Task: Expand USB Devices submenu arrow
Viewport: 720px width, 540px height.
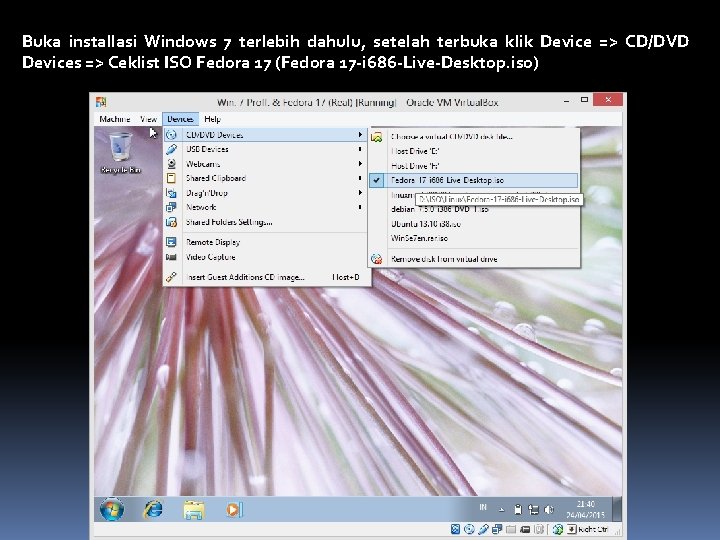Action: point(360,149)
